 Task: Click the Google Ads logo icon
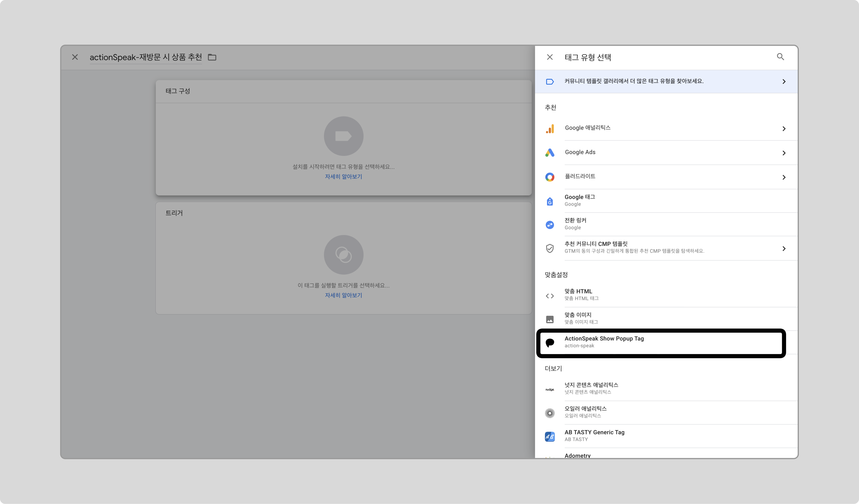(x=550, y=153)
